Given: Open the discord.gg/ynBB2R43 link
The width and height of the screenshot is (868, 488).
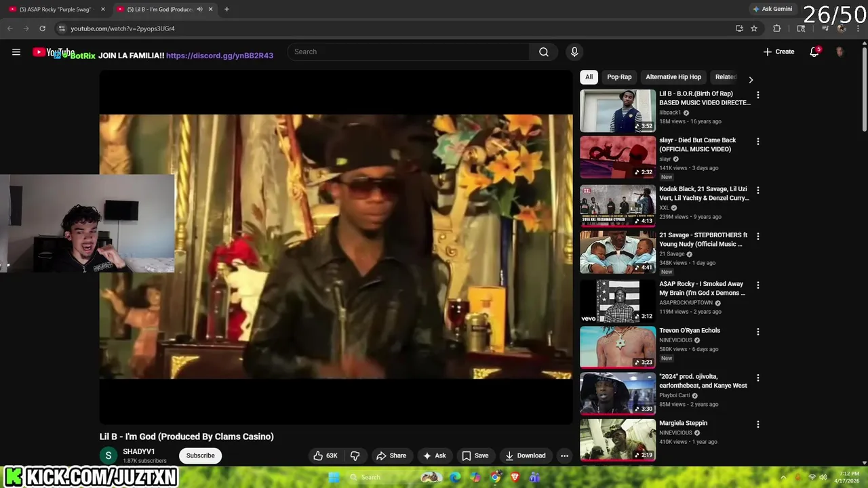Looking at the screenshot, I should 220,56.
